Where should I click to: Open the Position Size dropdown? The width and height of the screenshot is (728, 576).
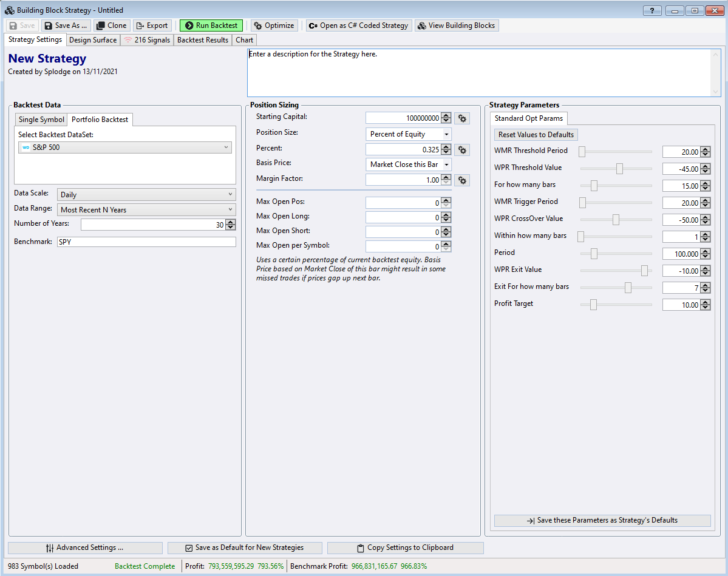(409, 134)
